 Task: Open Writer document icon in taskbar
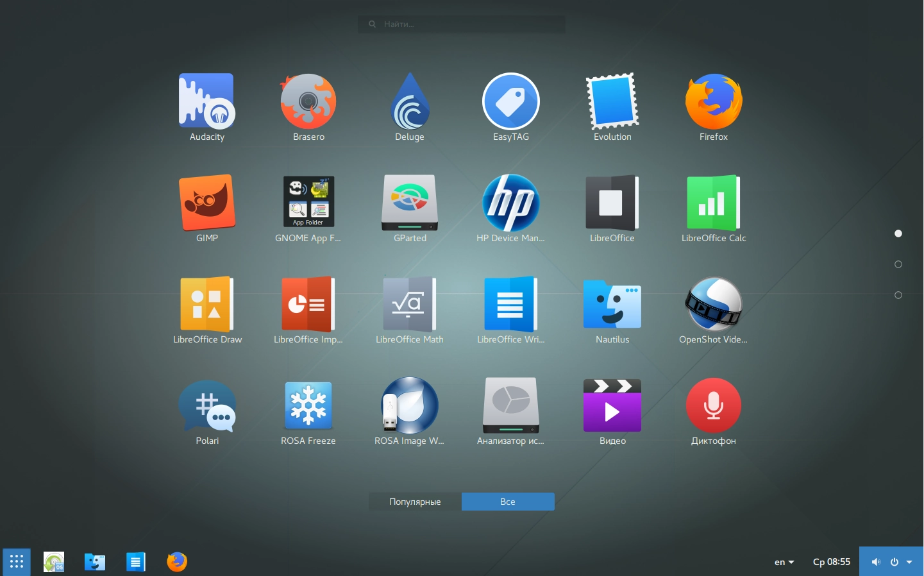coord(136,562)
